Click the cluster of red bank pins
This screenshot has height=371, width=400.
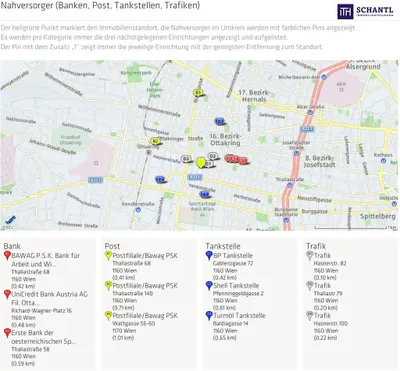click(236, 159)
